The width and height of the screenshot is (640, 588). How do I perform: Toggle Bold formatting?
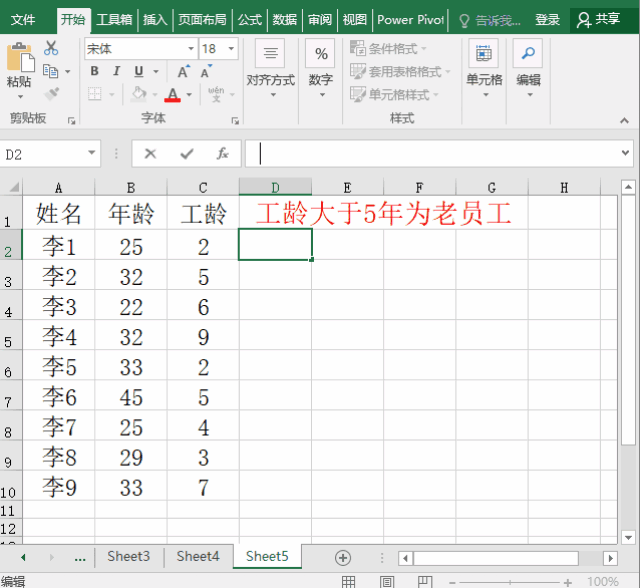coord(94,71)
